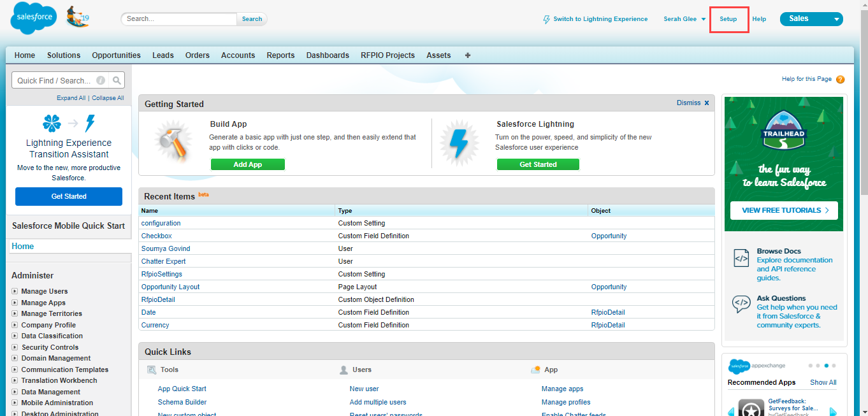Open the Assets tab
Screen dimensions: 868x416
[x=438, y=55]
